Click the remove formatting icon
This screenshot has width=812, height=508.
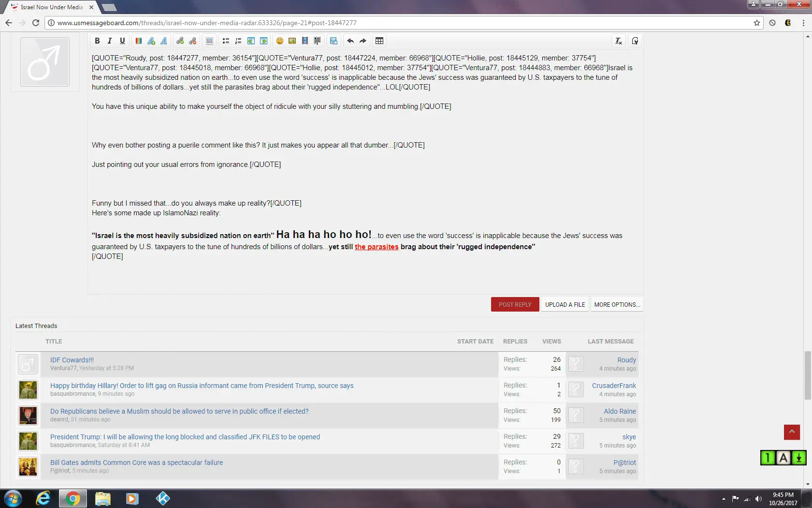[618, 41]
